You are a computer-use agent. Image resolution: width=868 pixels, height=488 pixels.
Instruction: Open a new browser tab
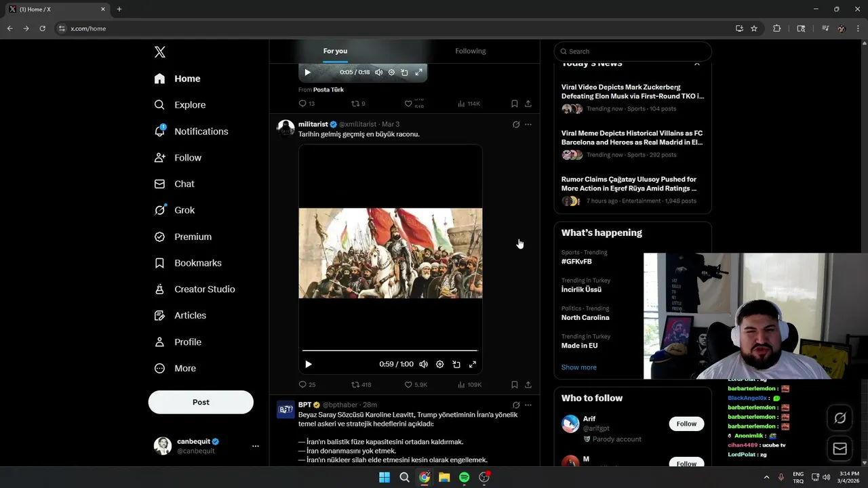pyautogui.click(x=119, y=9)
